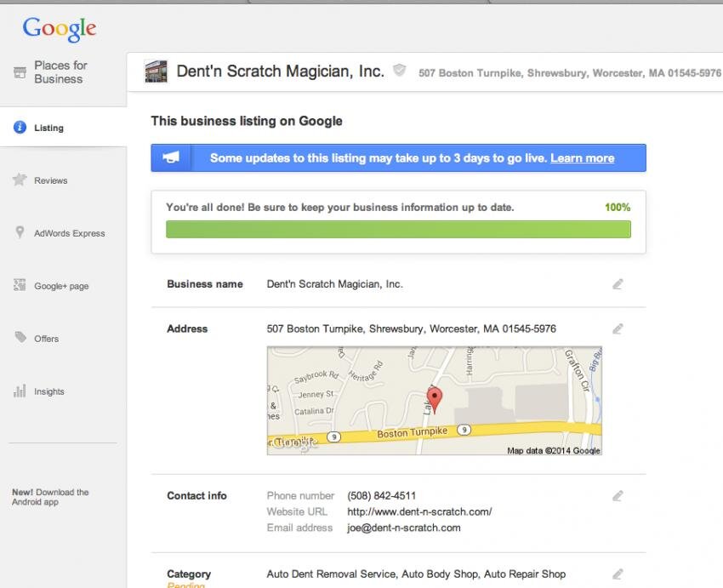This screenshot has height=588, width=723.
Task: Click the megaphone icon in the blue banner
Action: point(171,157)
